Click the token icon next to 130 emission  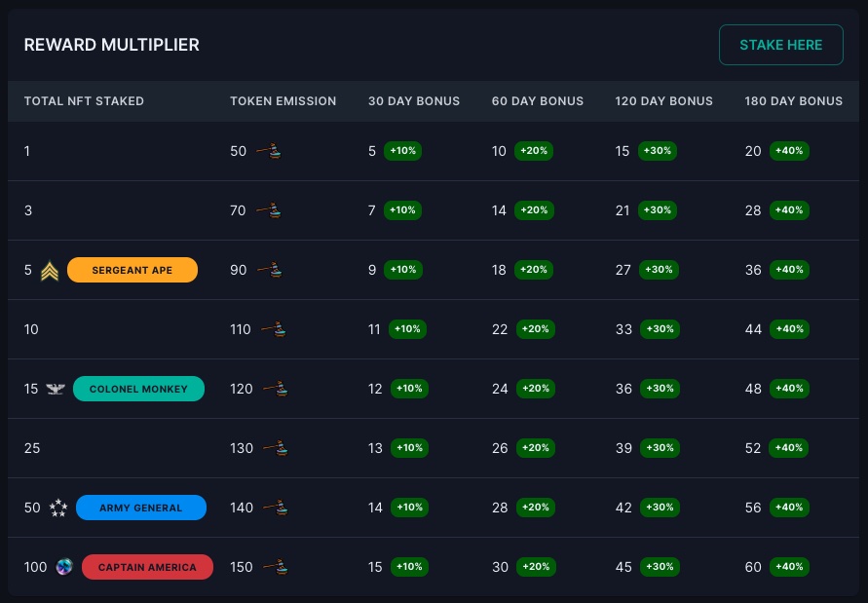[274, 448]
